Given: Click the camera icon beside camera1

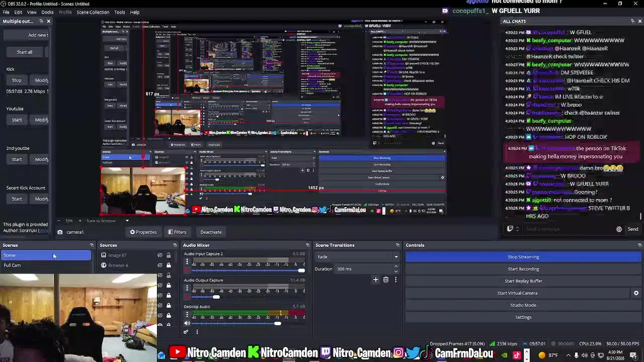Looking at the screenshot, I should coord(60,232).
